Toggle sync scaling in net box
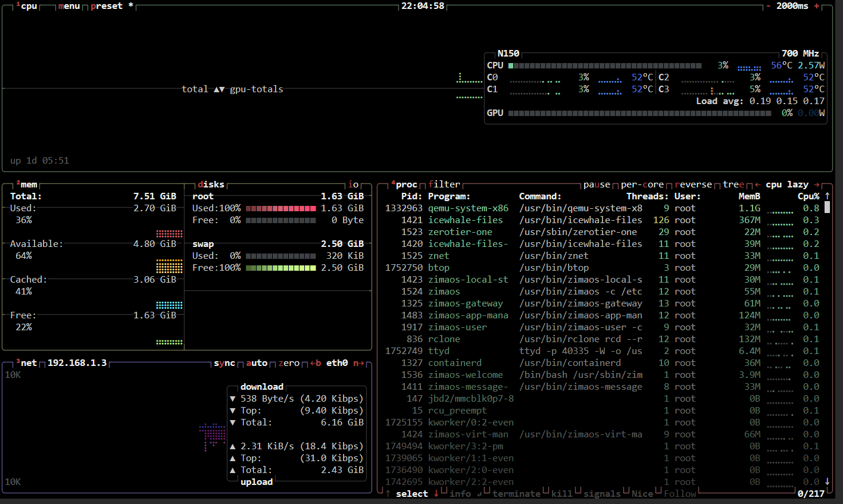The image size is (843, 504). [x=224, y=363]
